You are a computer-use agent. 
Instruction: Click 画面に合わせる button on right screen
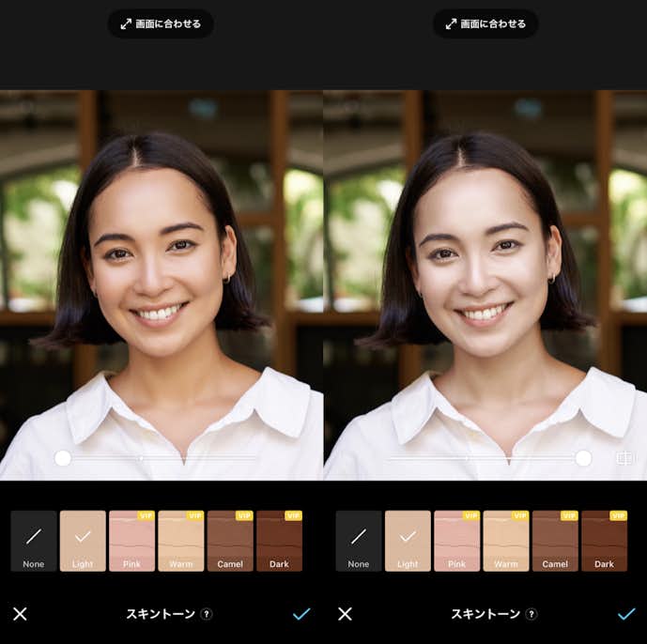485,23
